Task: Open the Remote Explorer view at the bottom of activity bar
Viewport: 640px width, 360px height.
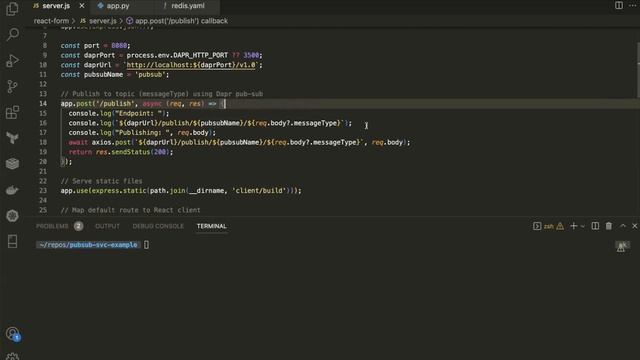Action: [12, 241]
